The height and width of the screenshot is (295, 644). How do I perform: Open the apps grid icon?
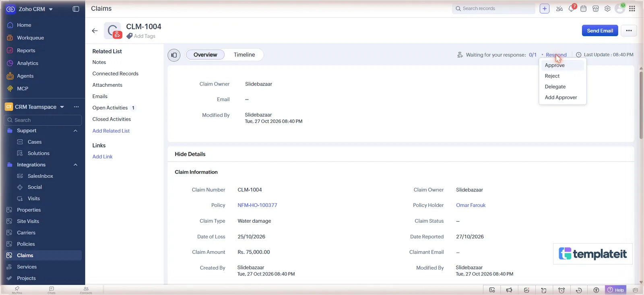pos(632,8)
